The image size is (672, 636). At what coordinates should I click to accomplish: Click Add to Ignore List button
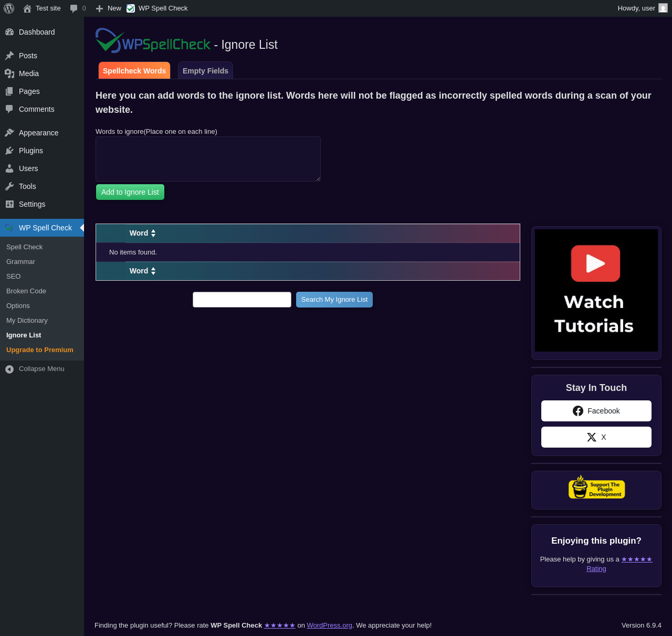coord(130,192)
